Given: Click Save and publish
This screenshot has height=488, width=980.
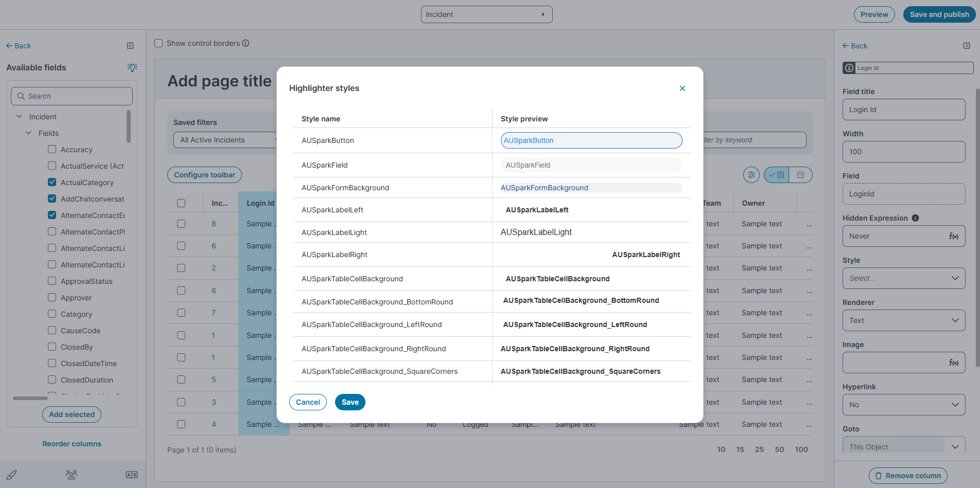Looking at the screenshot, I should pos(939,14).
